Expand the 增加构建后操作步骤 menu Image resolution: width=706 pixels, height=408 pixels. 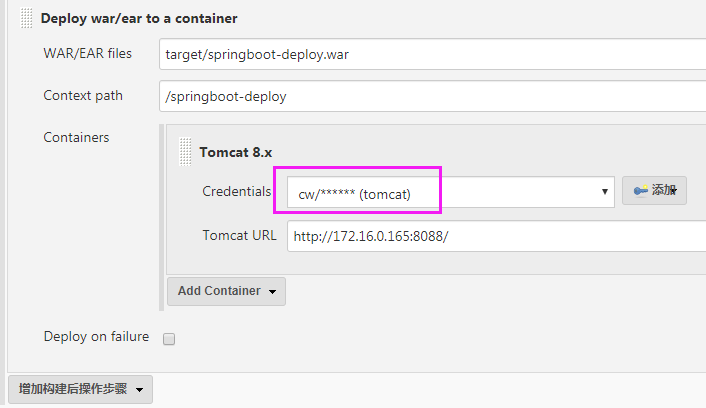(x=80, y=389)
